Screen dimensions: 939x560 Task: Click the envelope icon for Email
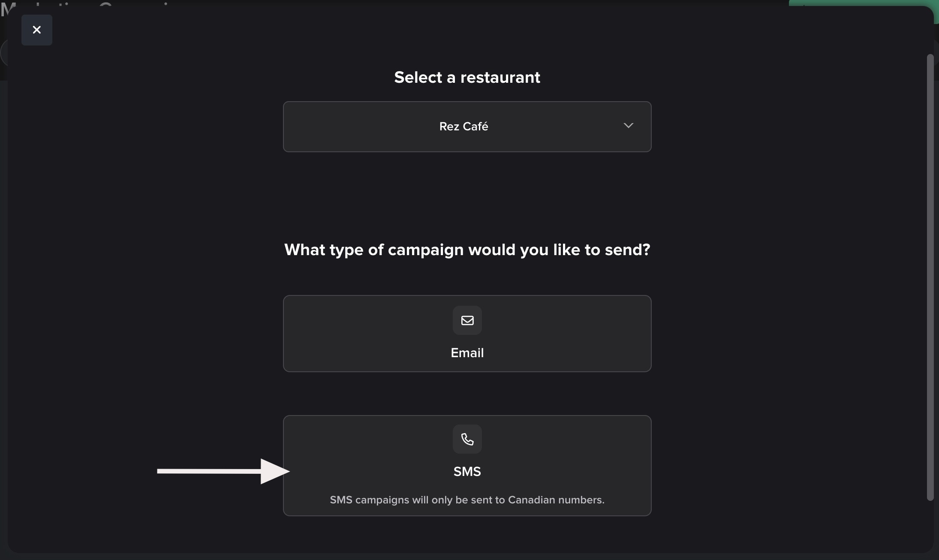click(467, 320)
